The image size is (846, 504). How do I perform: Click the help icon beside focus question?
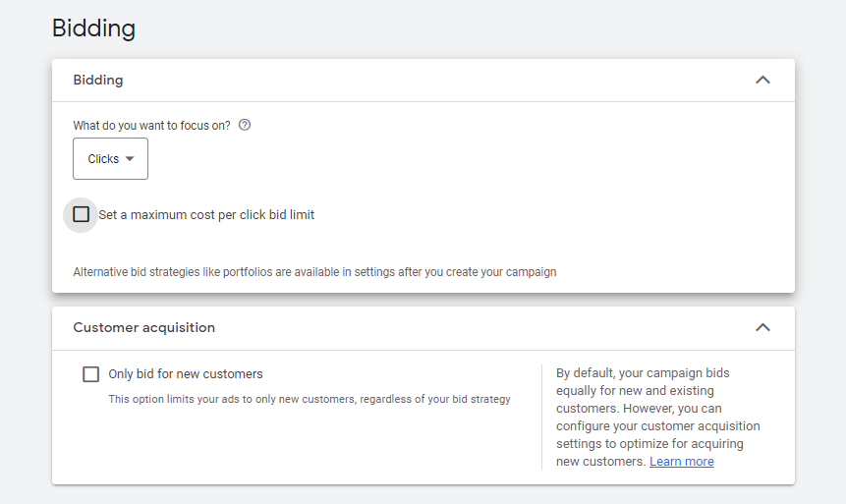click(x=245, y=126)
